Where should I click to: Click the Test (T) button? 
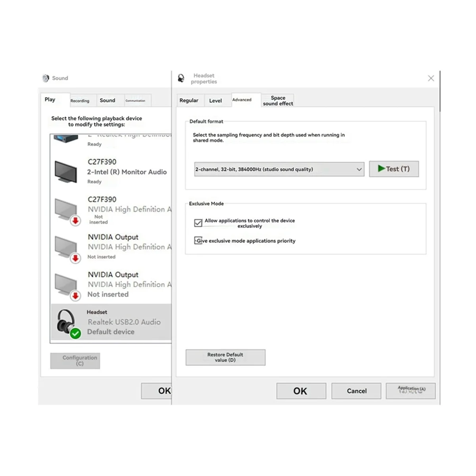394,169
